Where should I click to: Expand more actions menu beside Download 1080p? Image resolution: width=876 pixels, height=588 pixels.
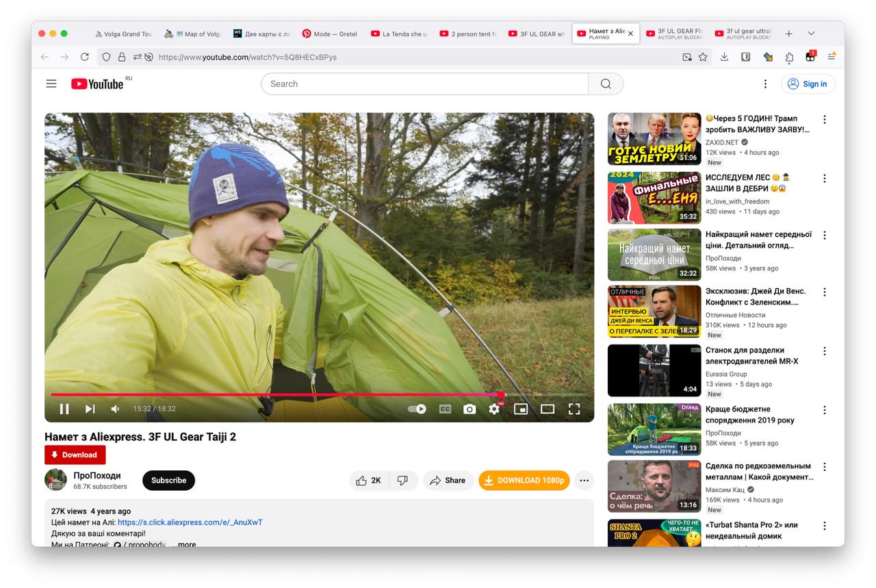point(584,481)
